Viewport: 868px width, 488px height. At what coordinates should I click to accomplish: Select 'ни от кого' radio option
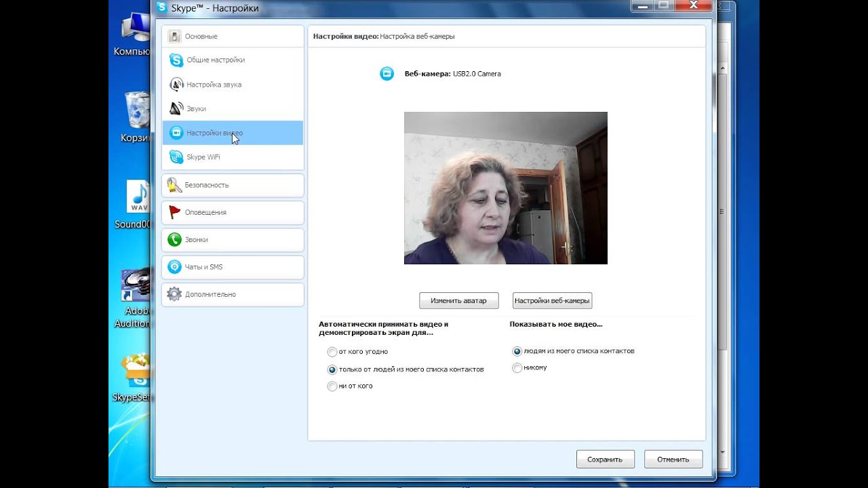coord(332,386)
